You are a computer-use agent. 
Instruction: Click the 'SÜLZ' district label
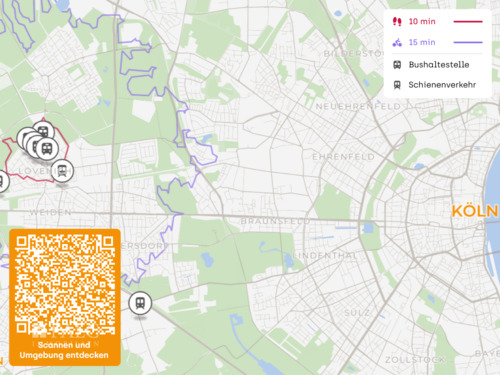(357, 313)
